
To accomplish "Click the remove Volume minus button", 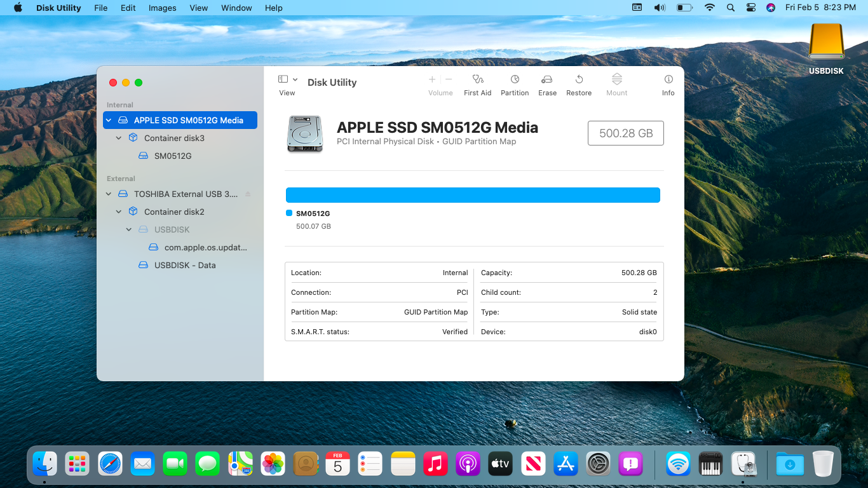I will tap(449, 79).
